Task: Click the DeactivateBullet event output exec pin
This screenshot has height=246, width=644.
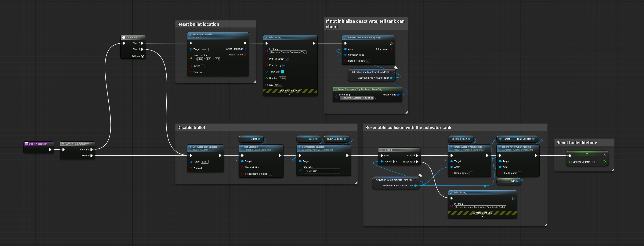Action: click(50, 150)
